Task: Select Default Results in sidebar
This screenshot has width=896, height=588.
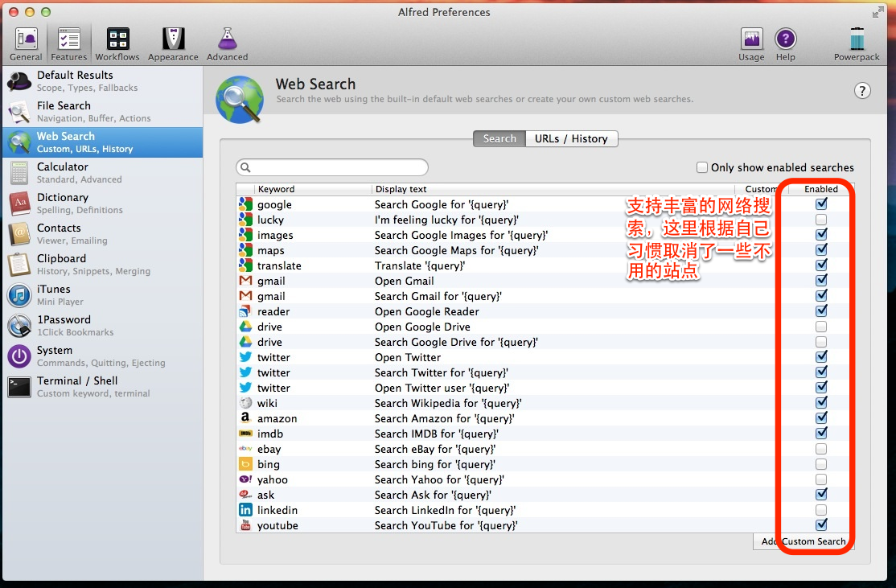Action: (x=102, y=81)
